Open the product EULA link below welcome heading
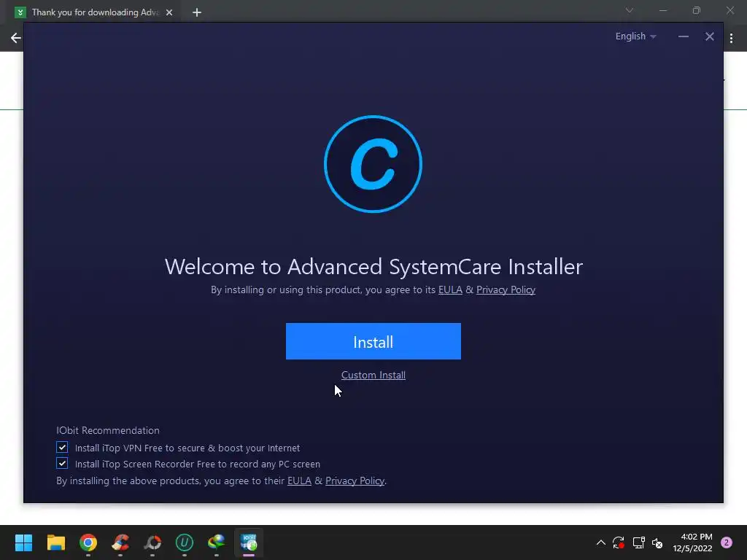 point(450,289)
